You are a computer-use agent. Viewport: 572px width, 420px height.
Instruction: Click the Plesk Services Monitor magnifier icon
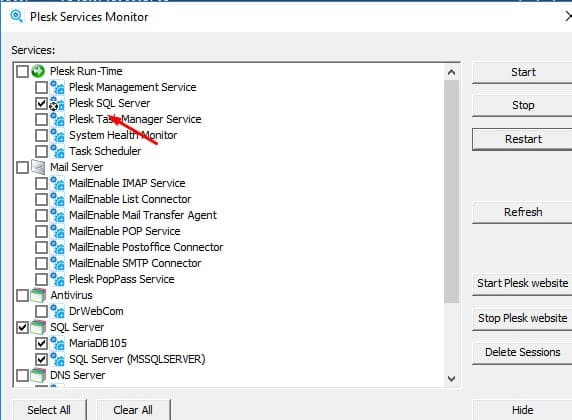[x=16, y=16]
